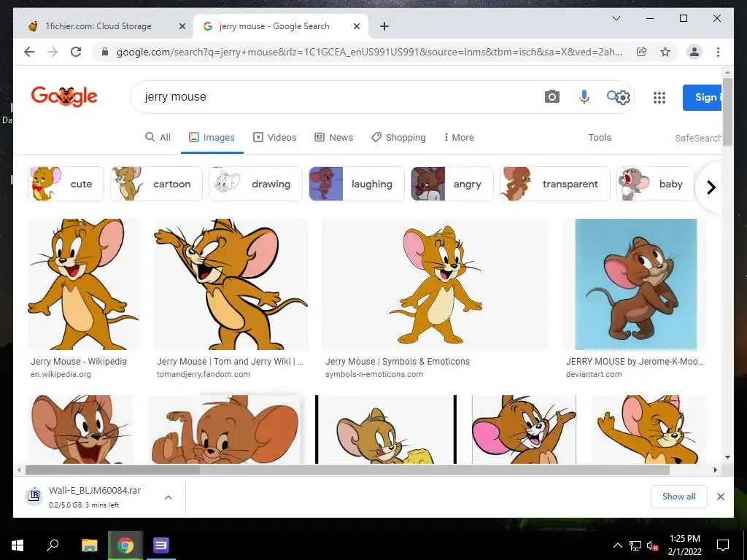747x560 pixels.
Task: Click the browser forward arrow
Action: pyautogui.click(x=53, y=52)
